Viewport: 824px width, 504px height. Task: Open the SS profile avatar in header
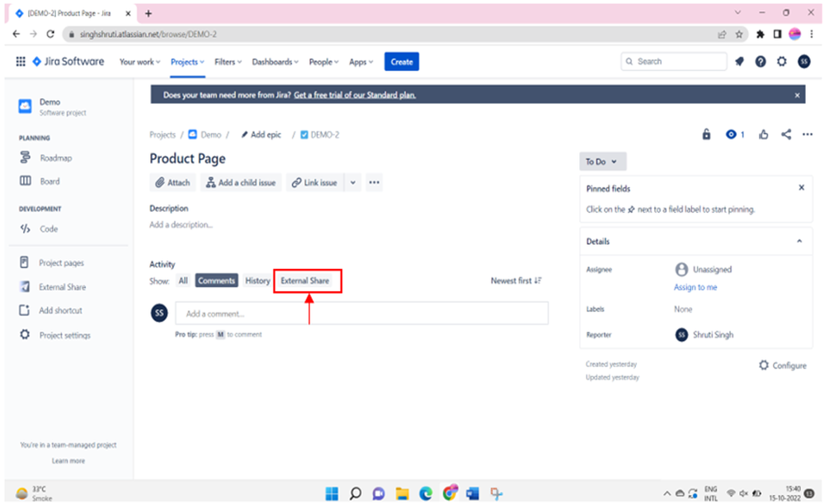point(804,62)
